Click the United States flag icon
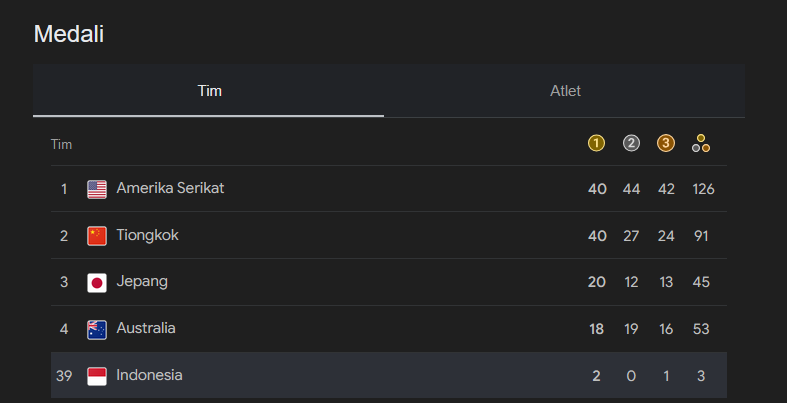This screenshot has width=787, height=403. 97,189
